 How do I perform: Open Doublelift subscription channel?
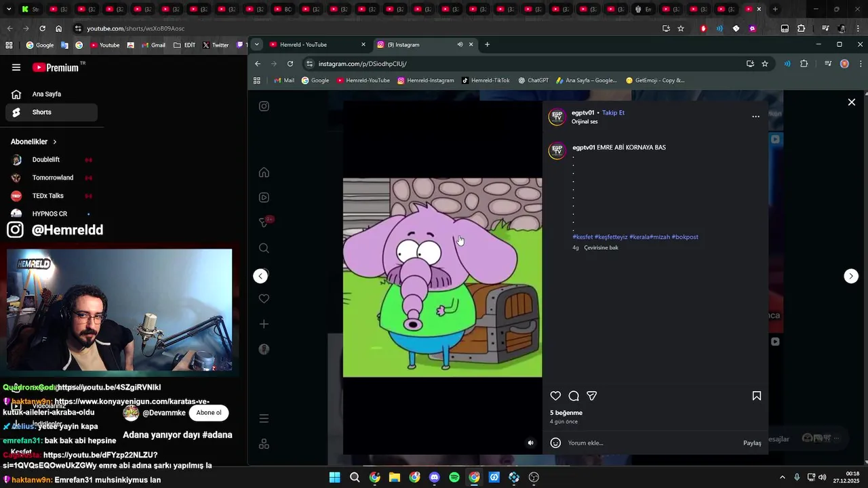click(52, 160)
